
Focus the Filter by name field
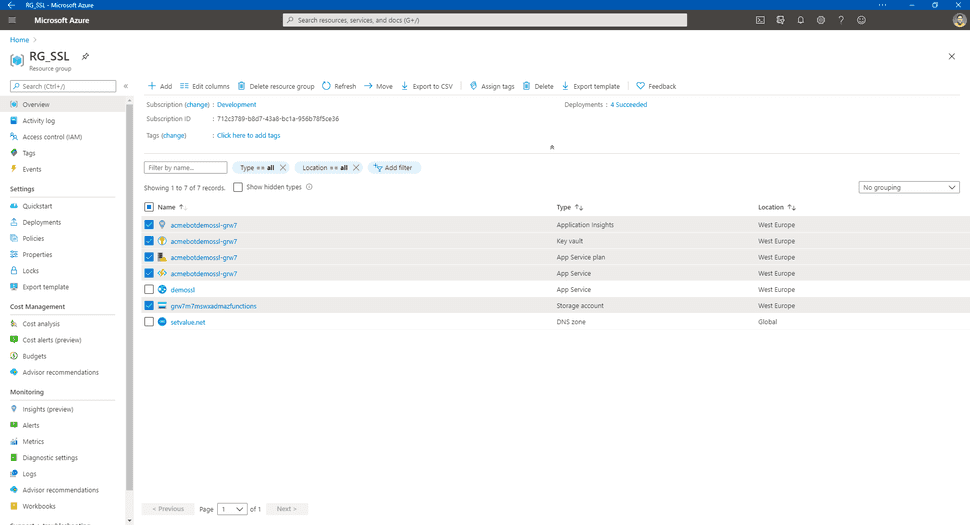pyautogui.click(x=186, y=168)
